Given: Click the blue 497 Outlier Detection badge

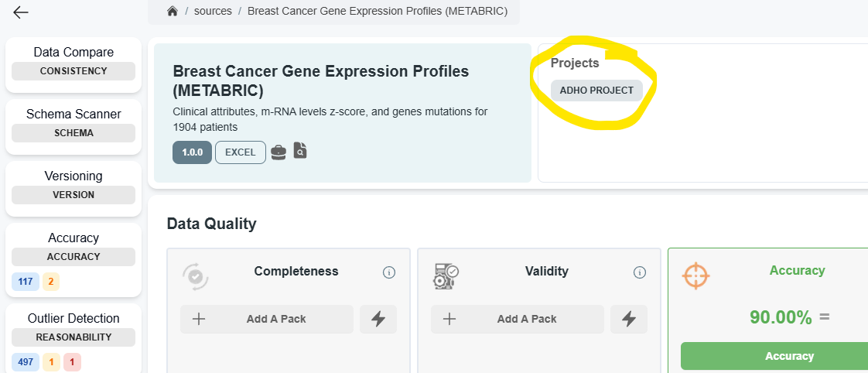Looking at the screenshot, I should [25, 362].
